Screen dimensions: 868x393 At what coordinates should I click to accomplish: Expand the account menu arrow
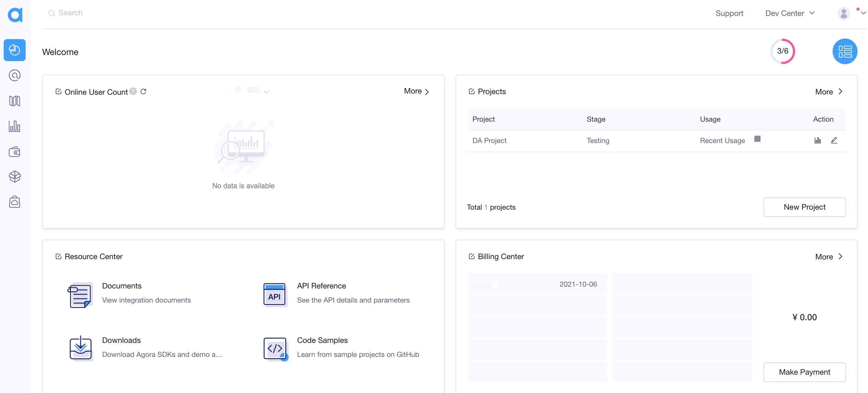863,13
